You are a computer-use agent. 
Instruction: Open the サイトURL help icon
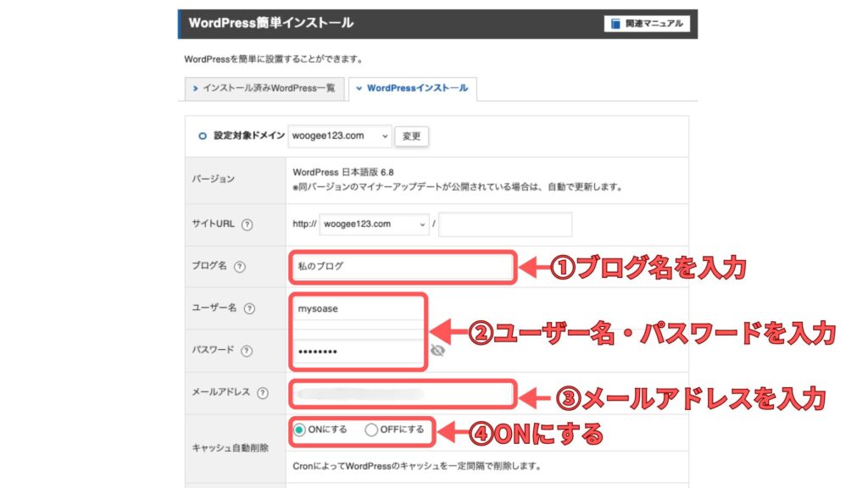tap(248, 225)
